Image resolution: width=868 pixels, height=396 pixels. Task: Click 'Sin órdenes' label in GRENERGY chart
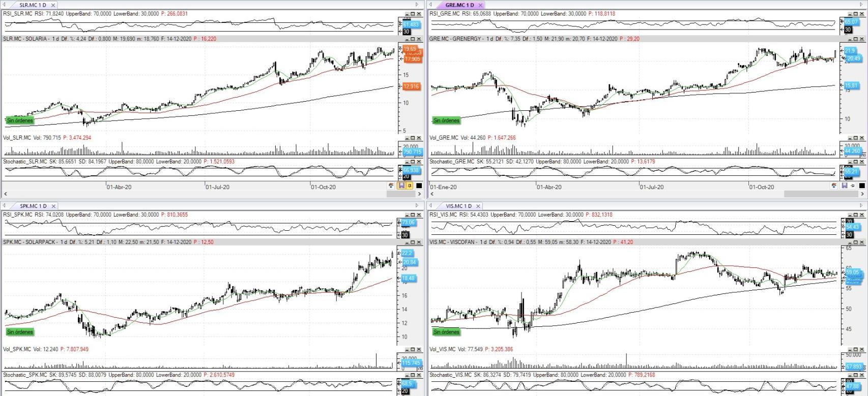[x=446, y=120]
